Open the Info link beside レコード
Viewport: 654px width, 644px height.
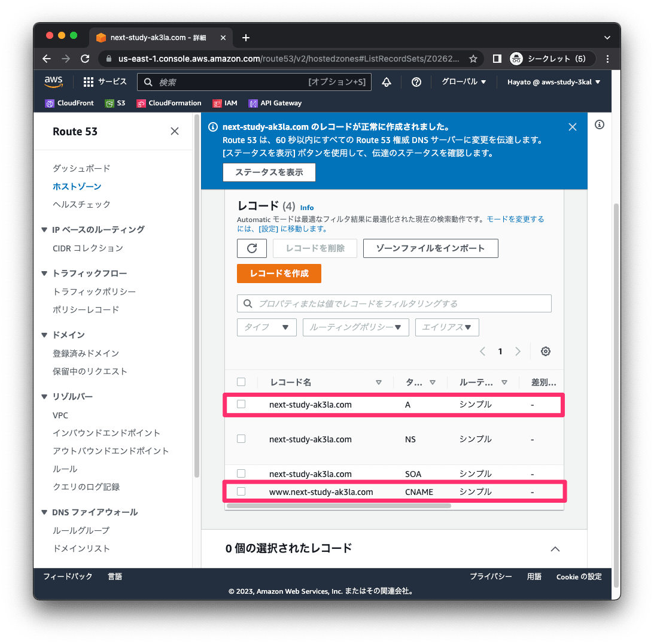[x=307, y=208]
